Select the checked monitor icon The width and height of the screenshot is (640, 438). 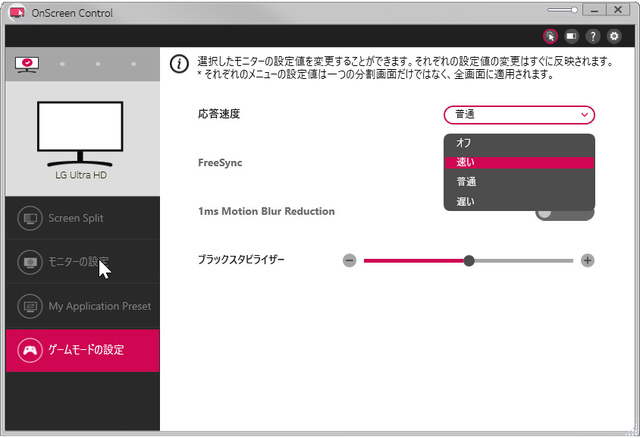(27, 64)
